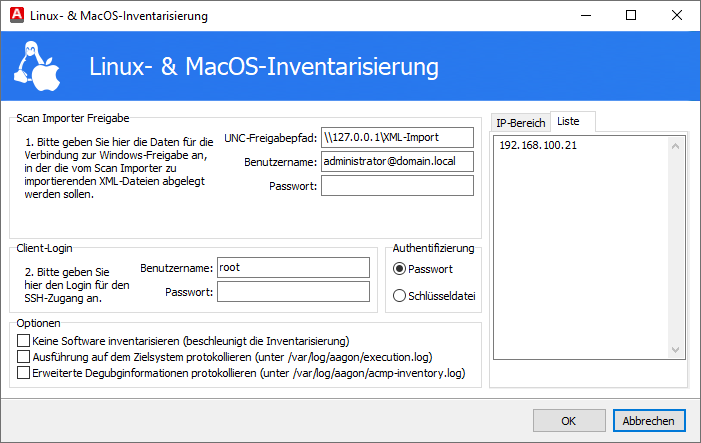The image size is (701, 443).
Task: Choose Schlüsseldatei authentication option
Action: (400, 295)
